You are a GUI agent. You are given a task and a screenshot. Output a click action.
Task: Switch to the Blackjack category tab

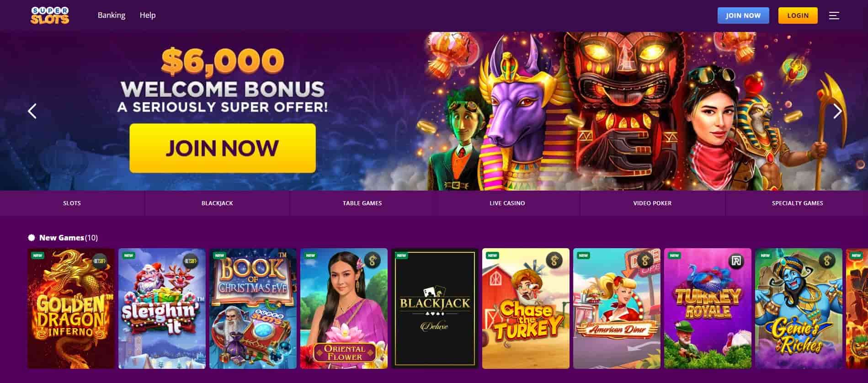[x=217, y=203]
